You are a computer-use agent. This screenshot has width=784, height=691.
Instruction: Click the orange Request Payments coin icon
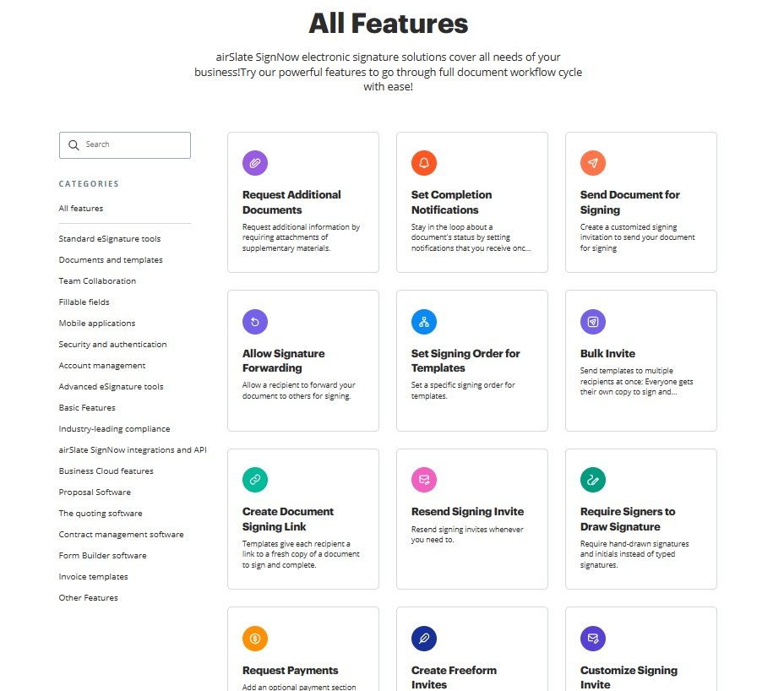(255, 639)
